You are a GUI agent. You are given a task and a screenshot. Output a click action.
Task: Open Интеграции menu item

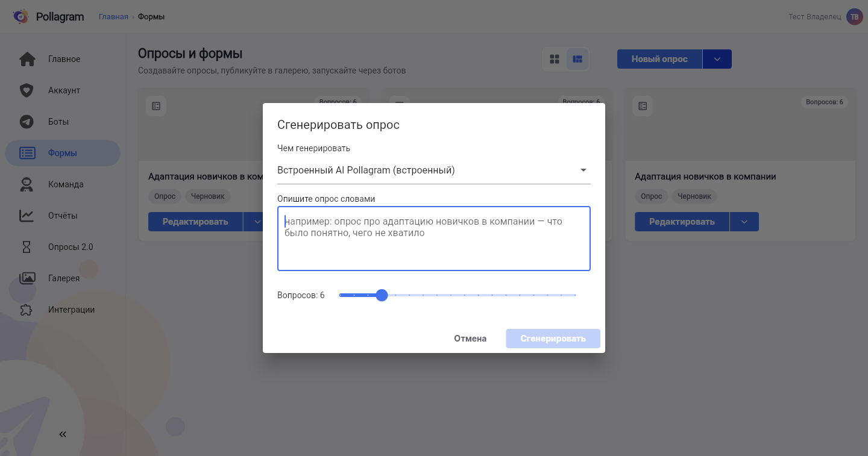pos(63,310)
